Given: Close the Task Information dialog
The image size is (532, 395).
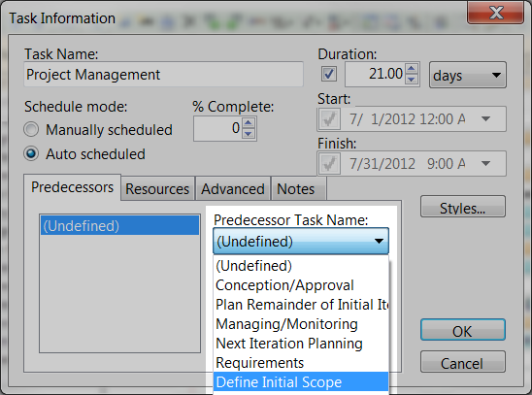Looking at the screenshot, I should [496, 13].
